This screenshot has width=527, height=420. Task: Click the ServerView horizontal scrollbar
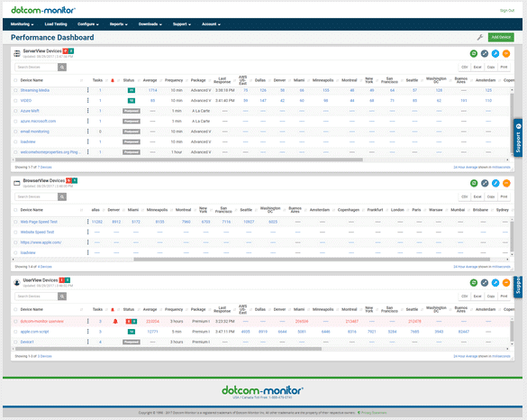189,160
